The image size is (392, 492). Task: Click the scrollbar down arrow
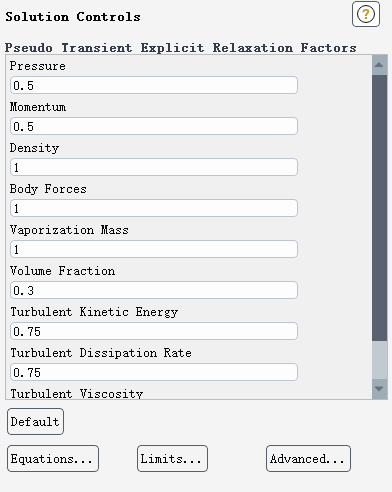tap(379, 389)
